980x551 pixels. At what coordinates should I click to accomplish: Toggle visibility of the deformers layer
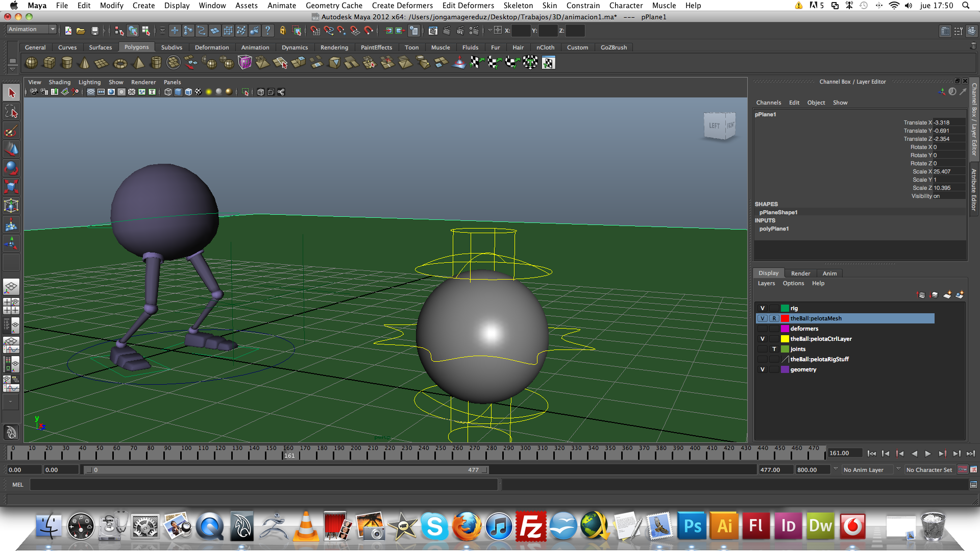coord(763,329)
